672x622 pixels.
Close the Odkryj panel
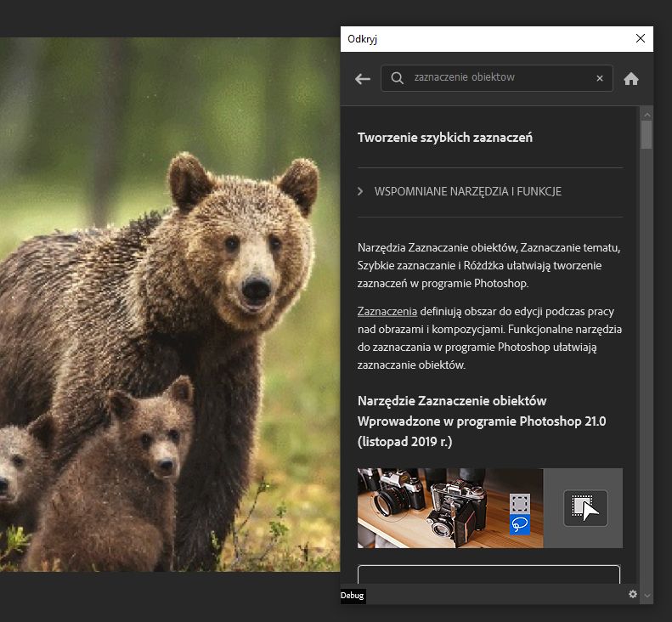click(641, 38)
